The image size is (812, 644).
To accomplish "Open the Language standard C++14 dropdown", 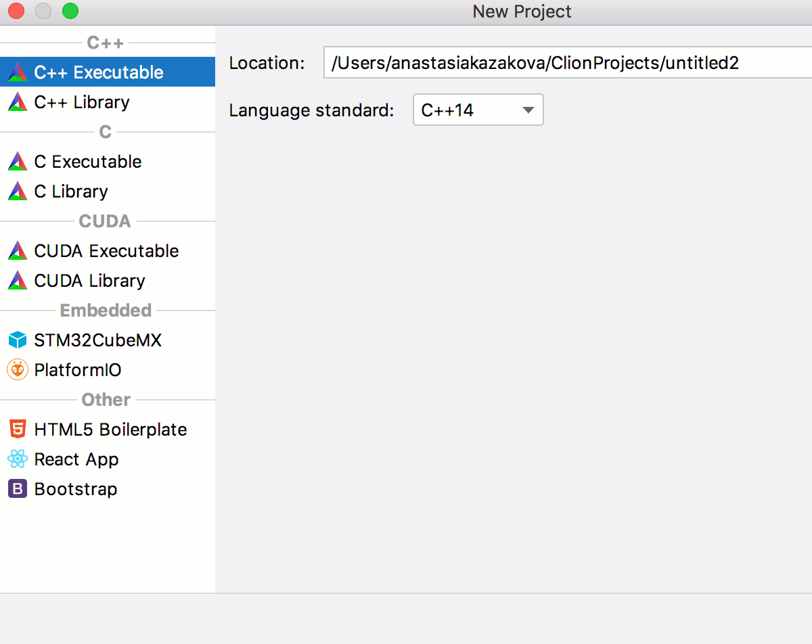I will click(478, 110).
